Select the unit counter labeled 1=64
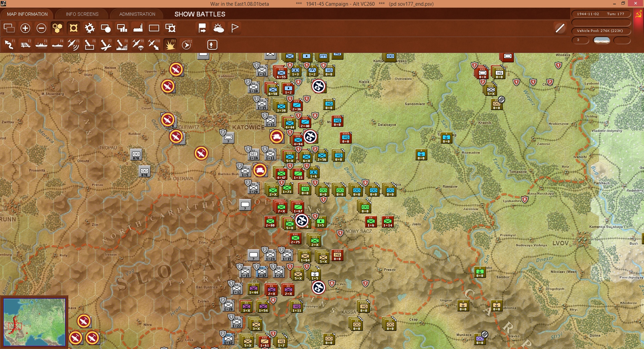Image resolution: width=644 pixels, height=349 pixels. tap(305, 256)
